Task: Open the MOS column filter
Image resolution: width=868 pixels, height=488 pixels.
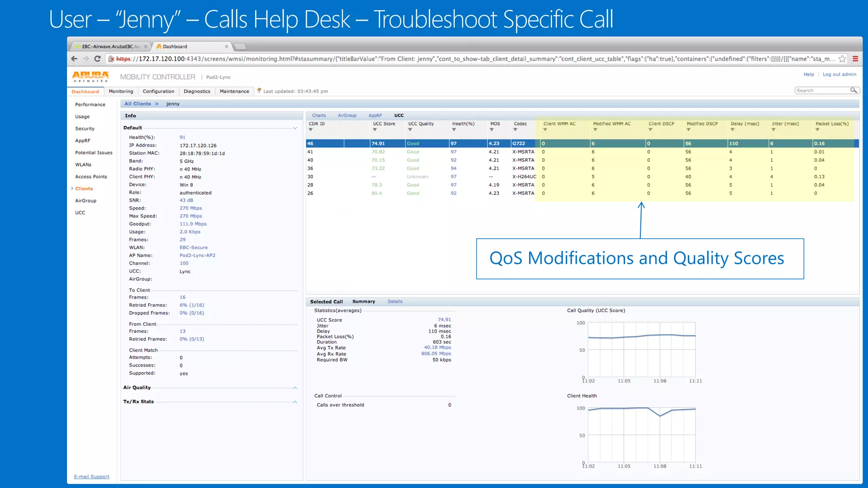Action: 492,130
